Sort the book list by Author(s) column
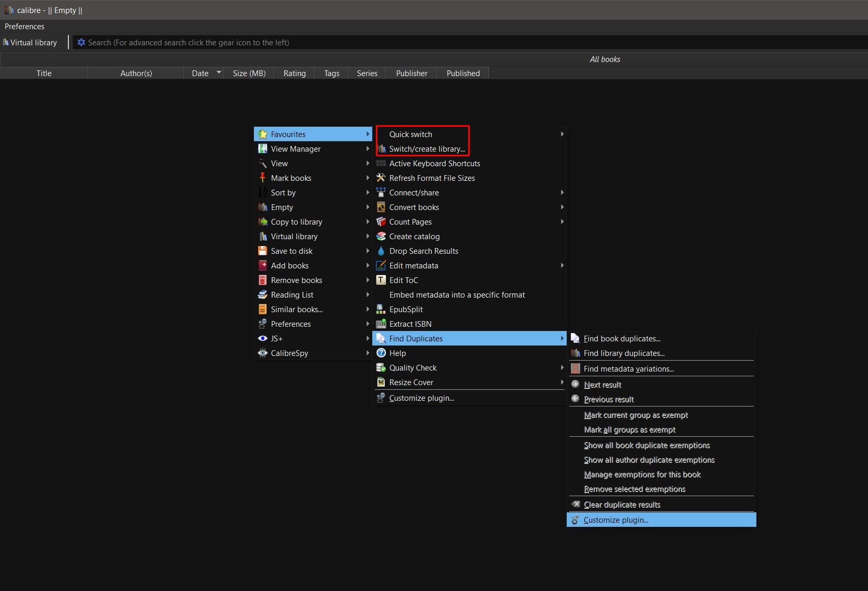Viewport: 868px width, 591px height. (136, 73)
